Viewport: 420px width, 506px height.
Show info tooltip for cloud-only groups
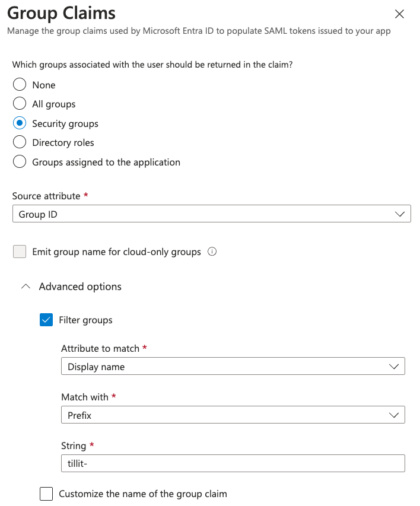[x=212, y=252]
